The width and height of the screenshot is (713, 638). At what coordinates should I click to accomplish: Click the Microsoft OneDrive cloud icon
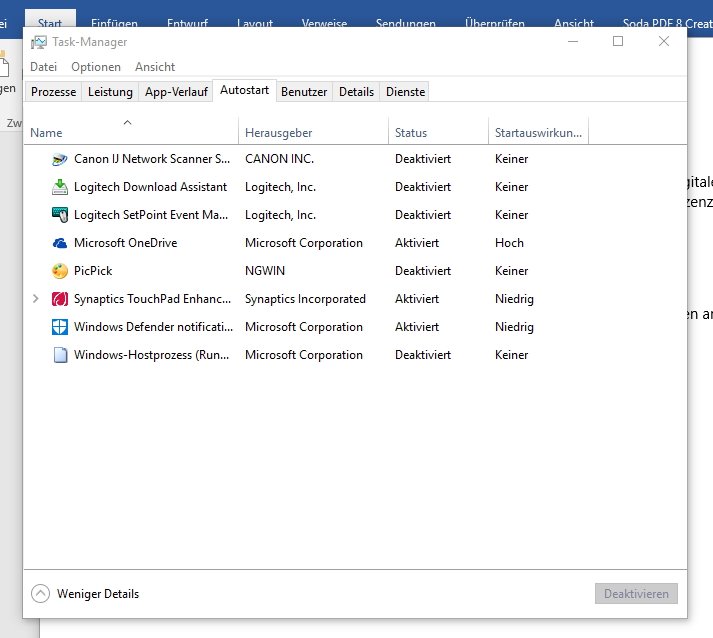(x=60, y=243)
